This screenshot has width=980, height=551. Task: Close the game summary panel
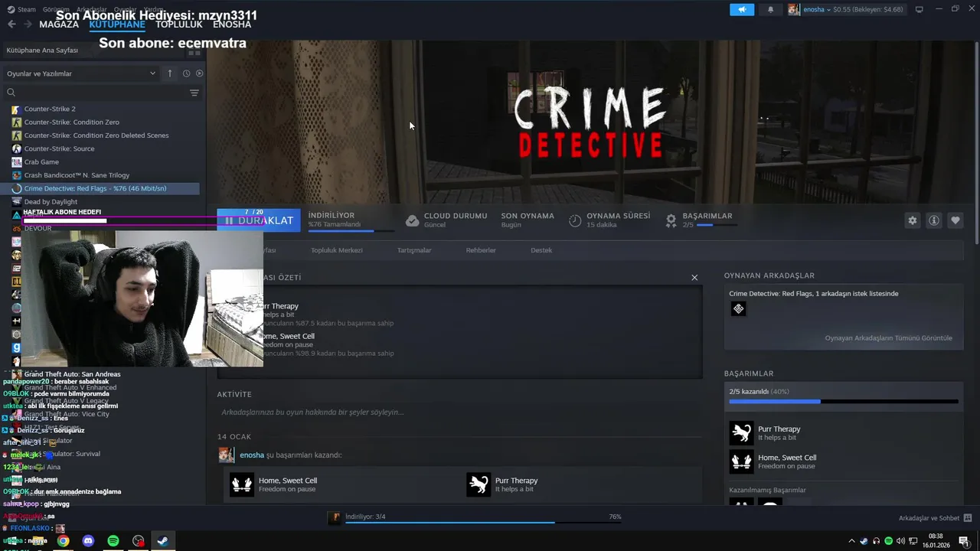click(694, 278)
